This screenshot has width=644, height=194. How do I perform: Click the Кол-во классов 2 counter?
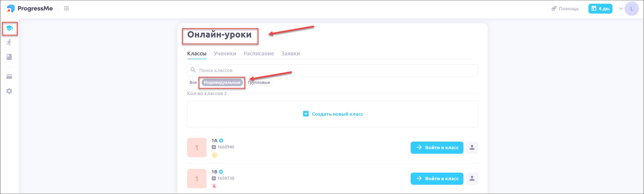coord(207,93)
